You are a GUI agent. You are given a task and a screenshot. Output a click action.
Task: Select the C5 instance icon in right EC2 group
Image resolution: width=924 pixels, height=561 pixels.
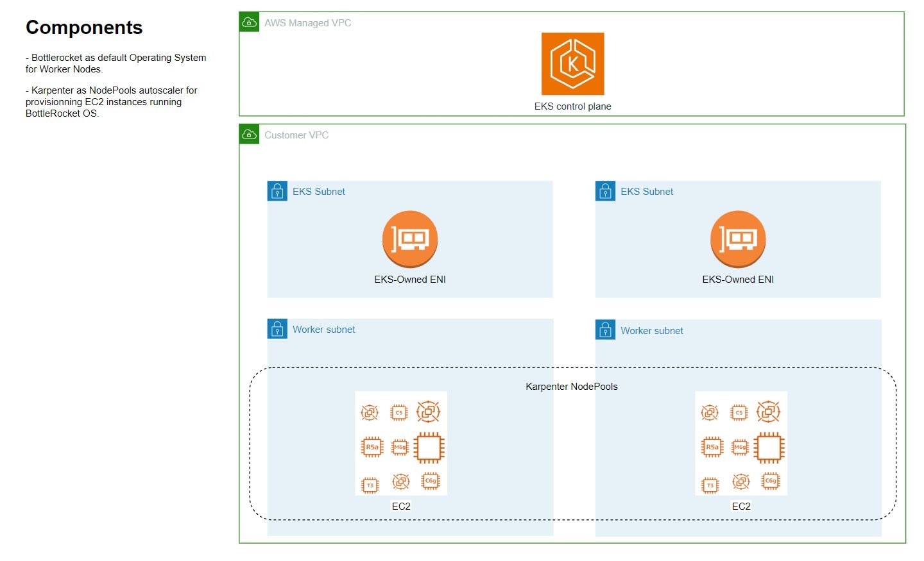click(739, 412)
